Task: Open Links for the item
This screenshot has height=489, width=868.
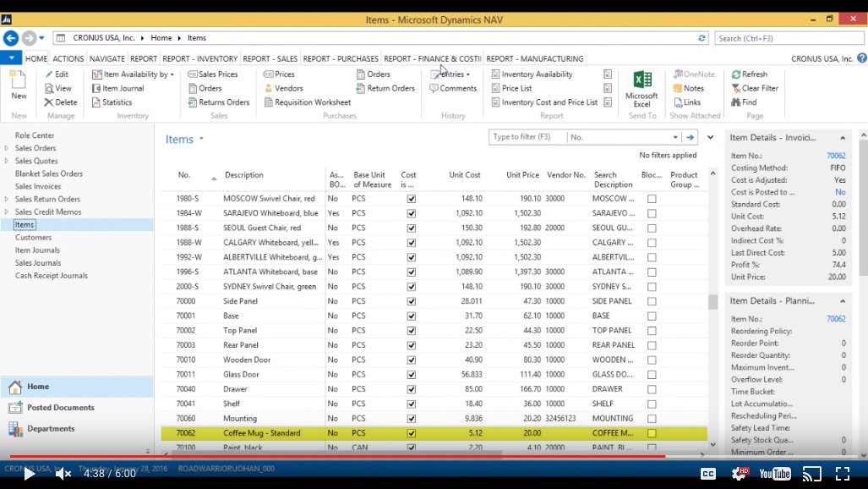Action: point(687,102)
